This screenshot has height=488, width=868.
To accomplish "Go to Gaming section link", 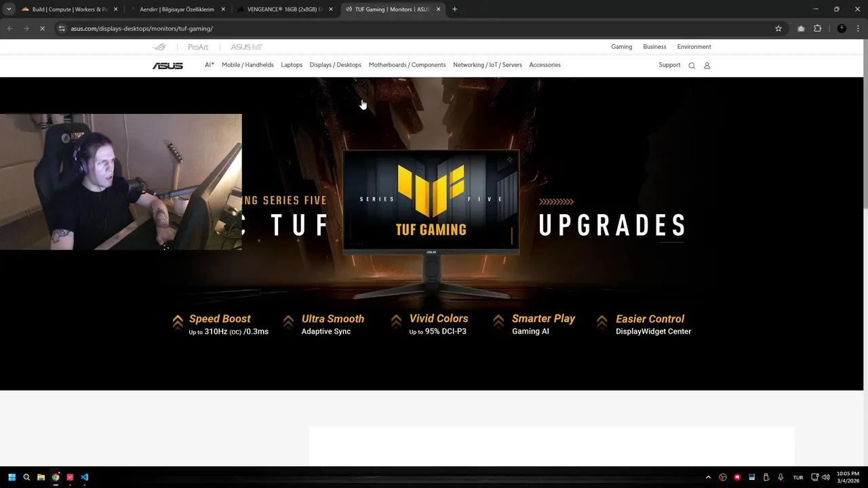I will point(621,47).
